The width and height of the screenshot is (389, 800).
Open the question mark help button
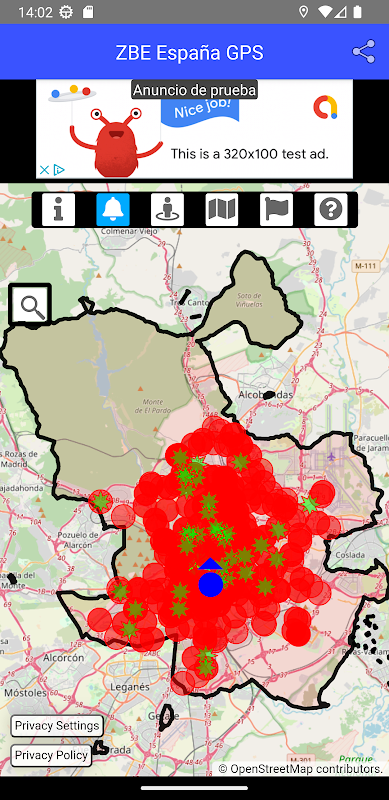pyautogui.click(x=331, y=210)
